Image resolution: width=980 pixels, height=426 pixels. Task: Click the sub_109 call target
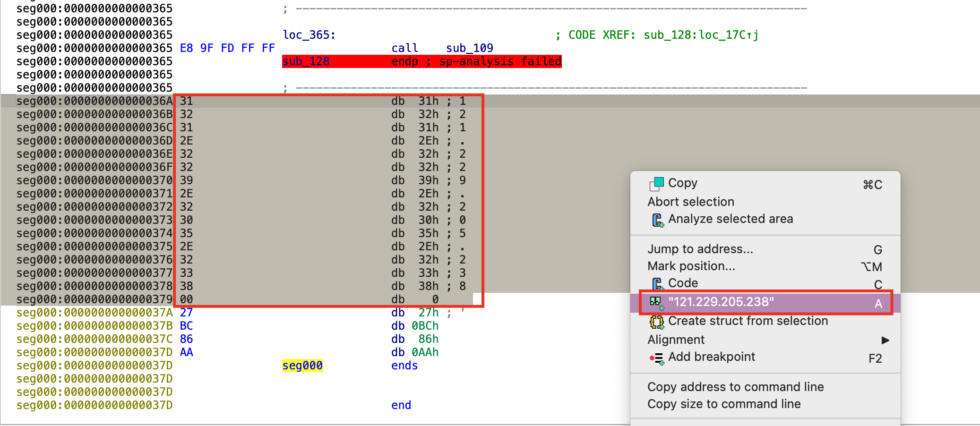[x=469, y=48]
